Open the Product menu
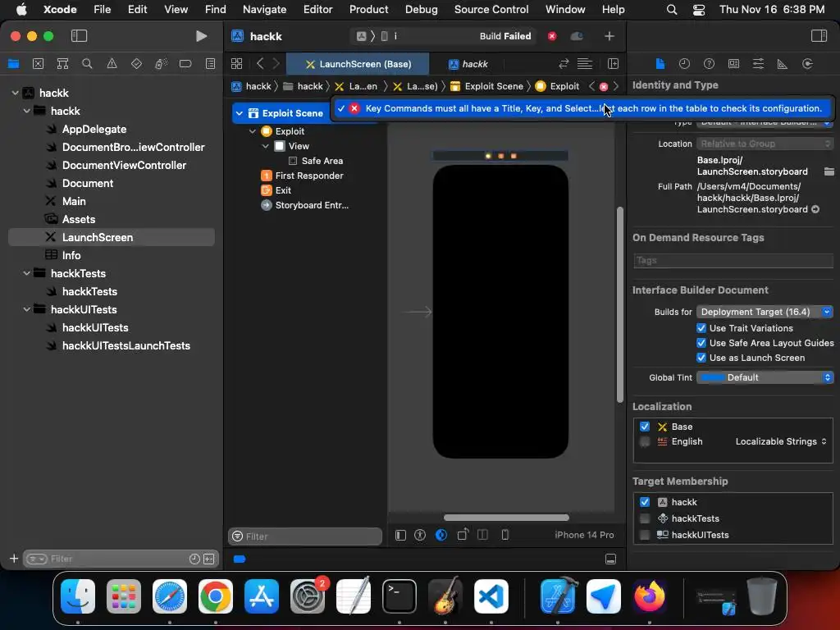 point(368,9)
